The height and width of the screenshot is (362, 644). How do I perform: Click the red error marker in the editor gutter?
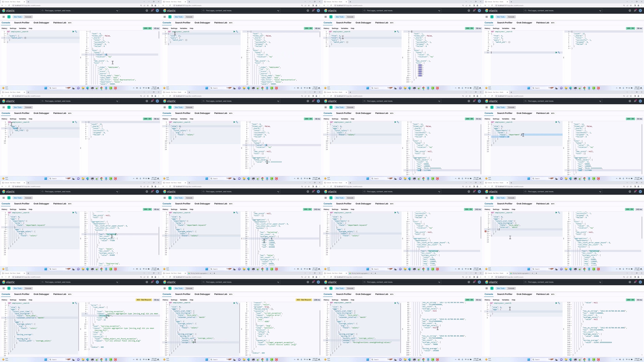click(x=485, y=231)
